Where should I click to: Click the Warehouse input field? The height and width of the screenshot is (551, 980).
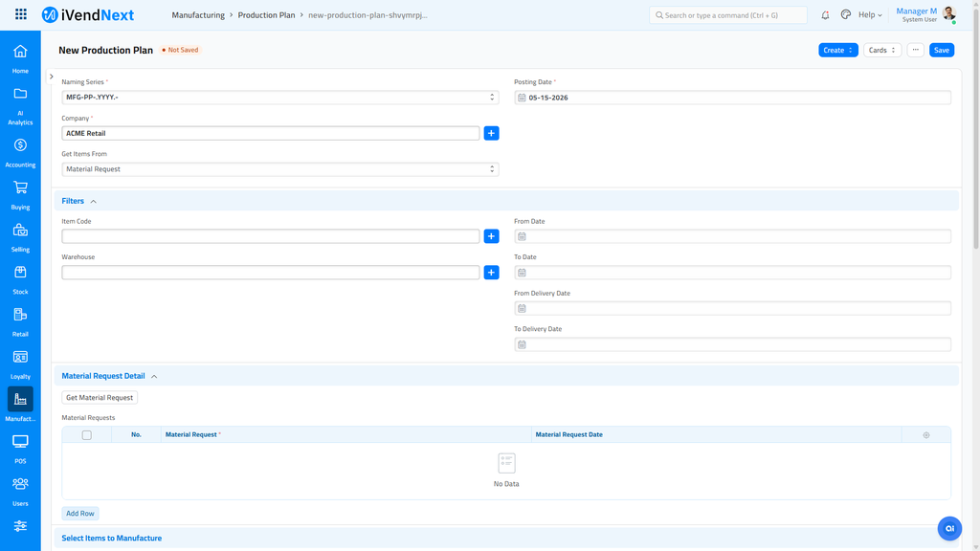(271, 273)
